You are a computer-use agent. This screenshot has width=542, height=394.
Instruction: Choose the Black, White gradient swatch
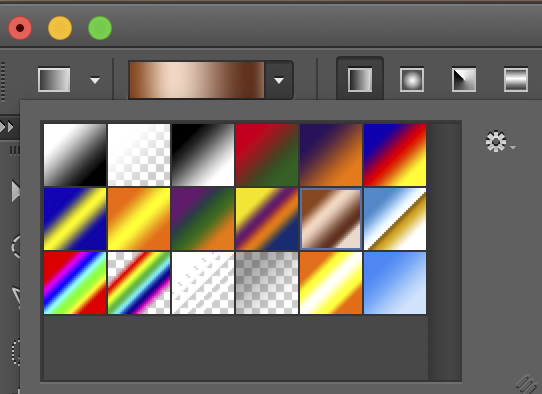point(203,155)
